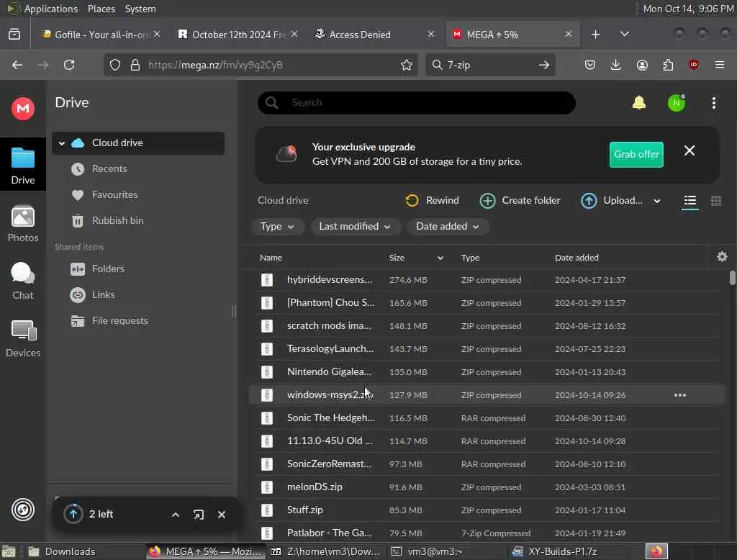Reload the current page
This screenshot has height=560, width=737.
69,65
